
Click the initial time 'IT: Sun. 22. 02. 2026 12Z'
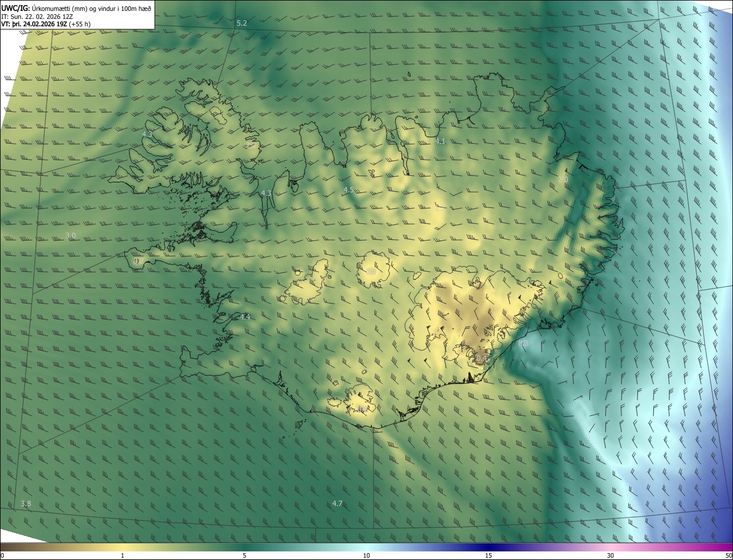coord(37,17)
